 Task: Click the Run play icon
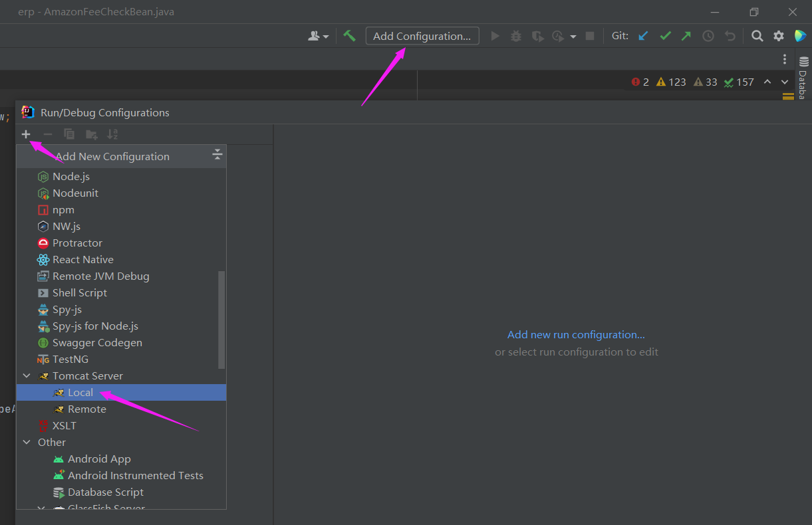(495, 36)
